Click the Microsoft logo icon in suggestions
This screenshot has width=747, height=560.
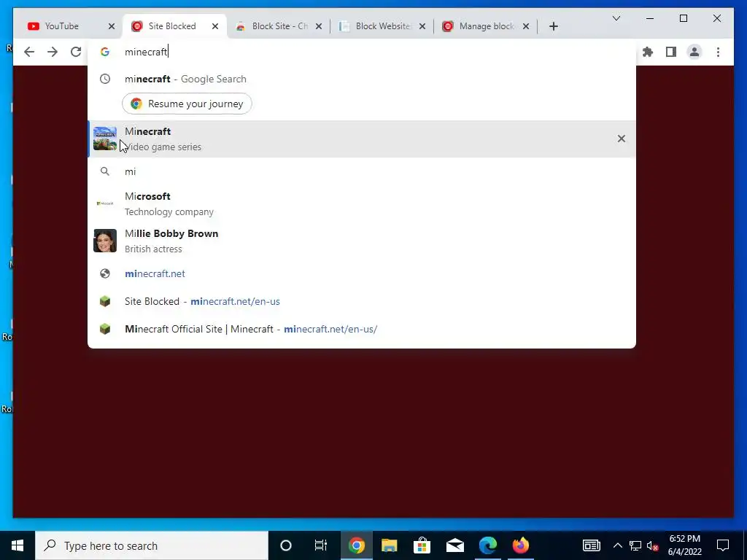pyautogui.click(x=105, y=204)
